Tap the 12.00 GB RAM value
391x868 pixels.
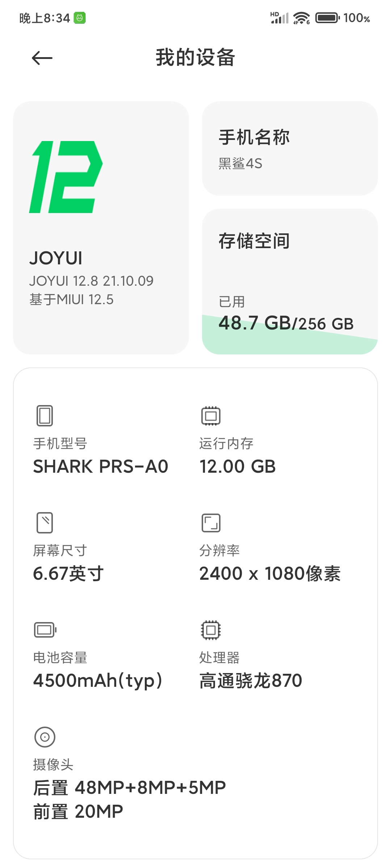[237, 466]
